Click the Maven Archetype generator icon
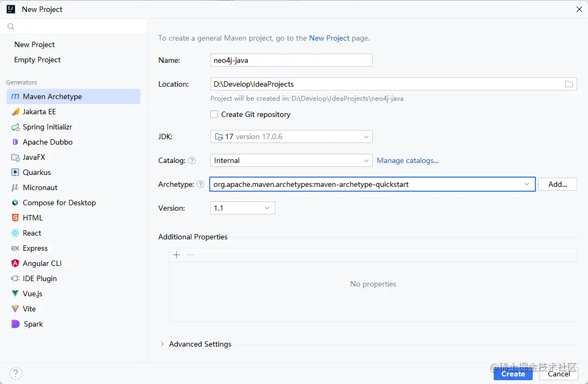The width and height of the screenshot is (588, 384). (x=15, y=96)
